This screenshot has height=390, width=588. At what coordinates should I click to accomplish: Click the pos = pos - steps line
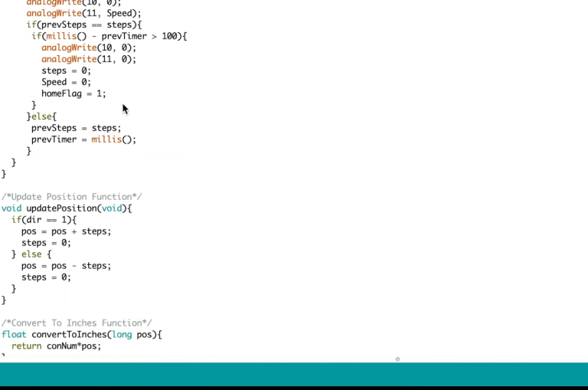coord(66,266)
